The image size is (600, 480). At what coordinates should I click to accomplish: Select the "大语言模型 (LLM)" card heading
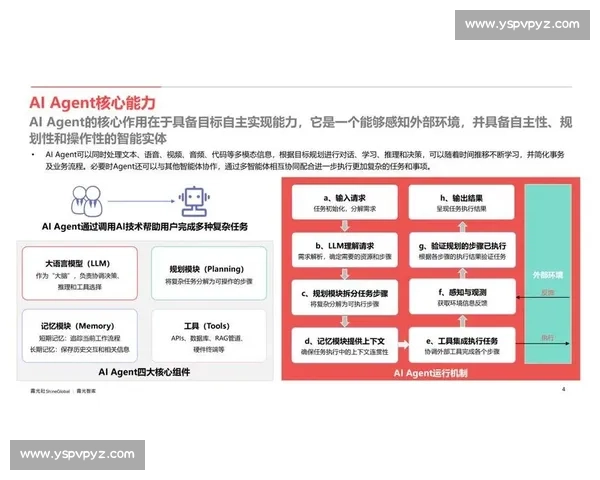pos(78,263)
